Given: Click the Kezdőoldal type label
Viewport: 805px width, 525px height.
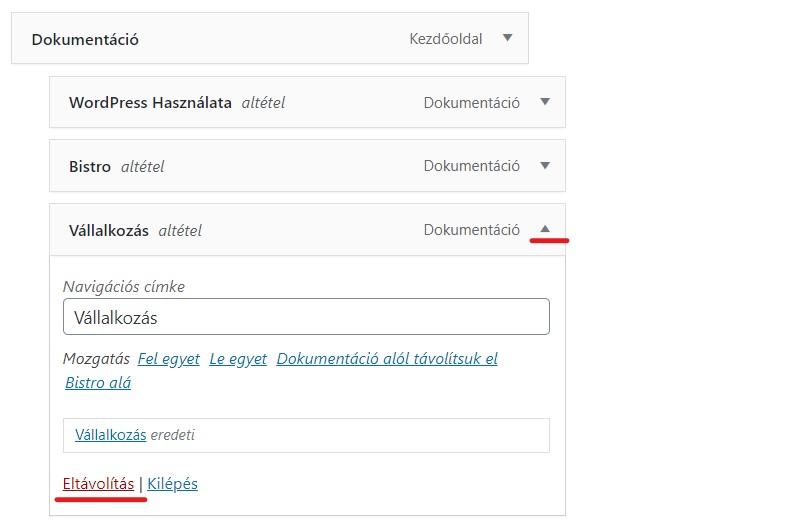Looking at the screenshot, I should (446, 39).
